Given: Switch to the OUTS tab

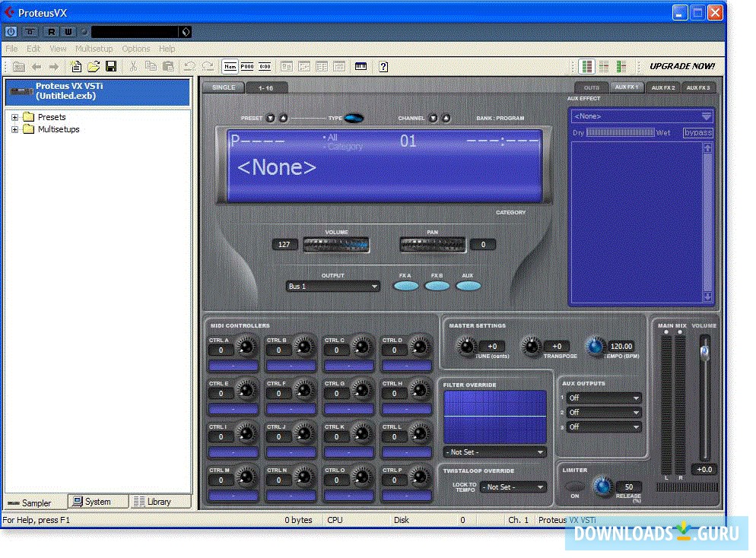Looking at the screenshot, I should 592,87.
